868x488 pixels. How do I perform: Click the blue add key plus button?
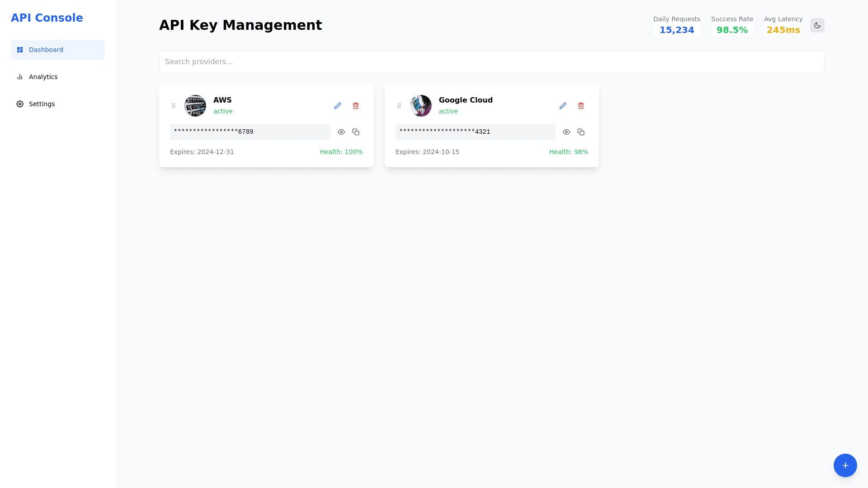(x=845, y=465)
